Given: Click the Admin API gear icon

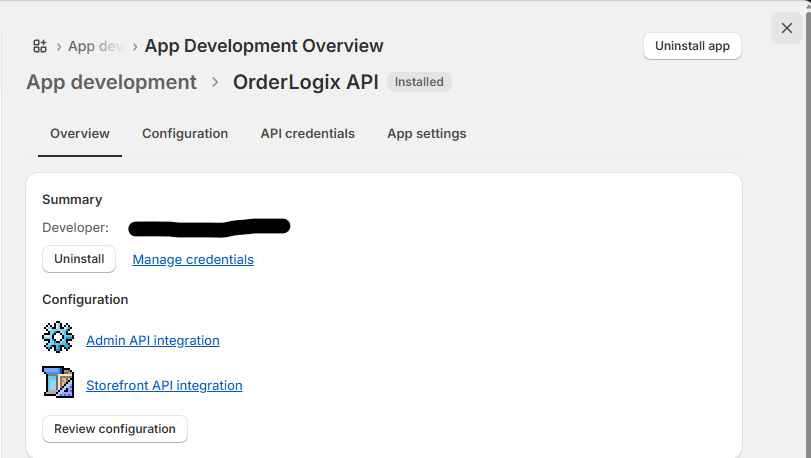Looking at the screenshot, I should point(58,338).
